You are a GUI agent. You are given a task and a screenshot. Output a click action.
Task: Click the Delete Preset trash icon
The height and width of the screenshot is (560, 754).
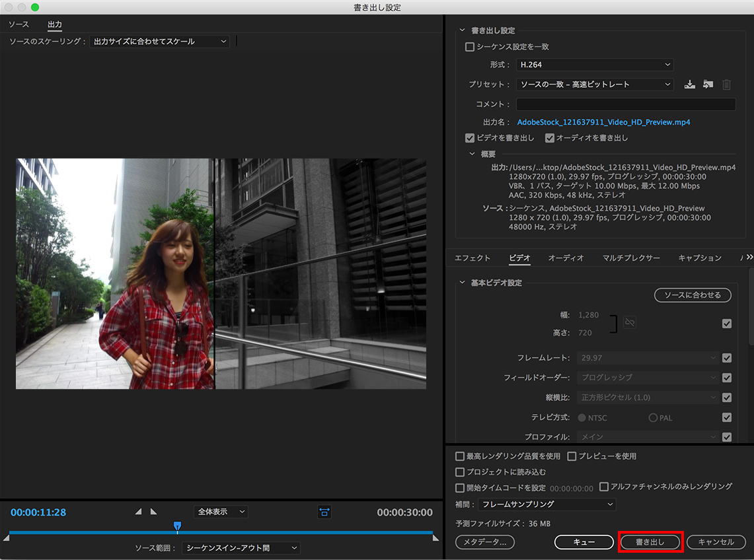point(727,85)
